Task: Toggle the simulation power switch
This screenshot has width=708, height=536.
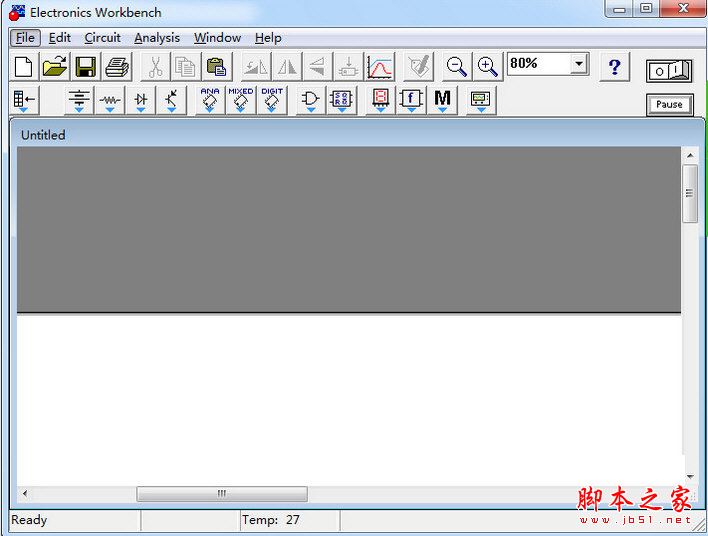Action: tap(669, 71)
